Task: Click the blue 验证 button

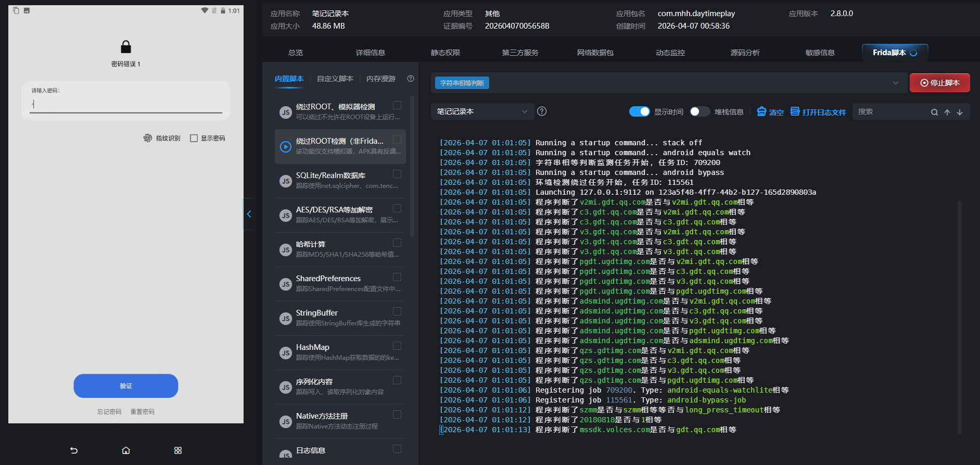Action: tap(126, 386)
